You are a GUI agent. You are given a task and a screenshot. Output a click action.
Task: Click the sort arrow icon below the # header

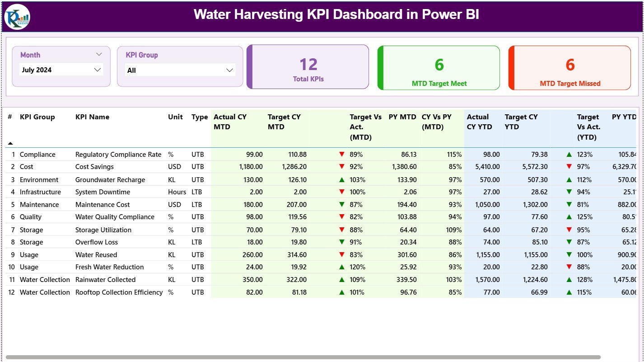10,143
